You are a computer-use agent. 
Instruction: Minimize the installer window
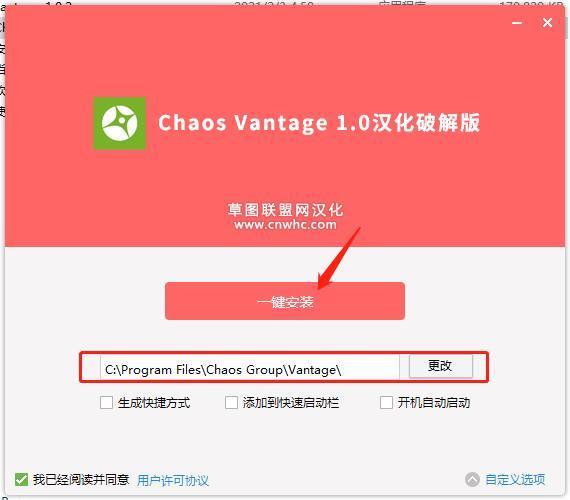(517, 23)
